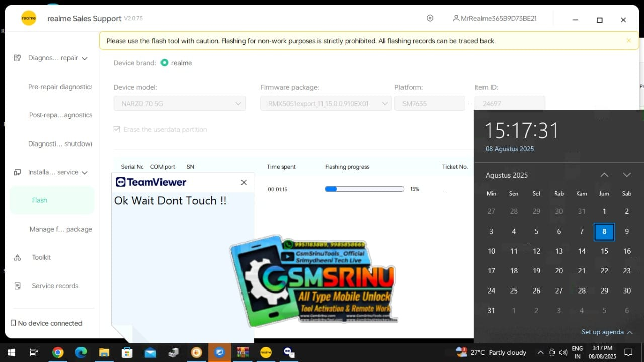Select date 15 in the calendar
Viewport: 644px width, 362px height.
[x=604, y=251]
